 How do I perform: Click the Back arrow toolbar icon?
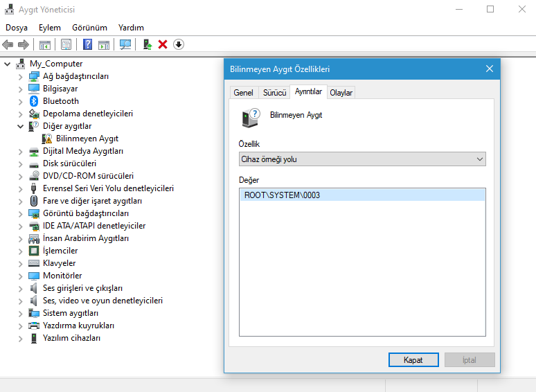point(8,44)
